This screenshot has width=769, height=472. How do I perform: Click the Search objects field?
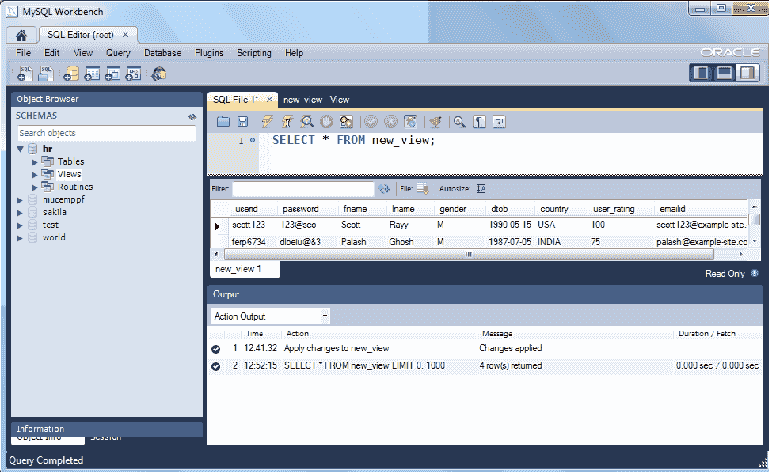[106, 133]
